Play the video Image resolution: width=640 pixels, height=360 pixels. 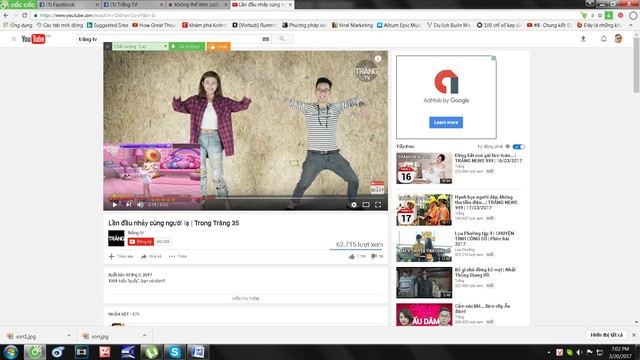(x=115, y=204)
